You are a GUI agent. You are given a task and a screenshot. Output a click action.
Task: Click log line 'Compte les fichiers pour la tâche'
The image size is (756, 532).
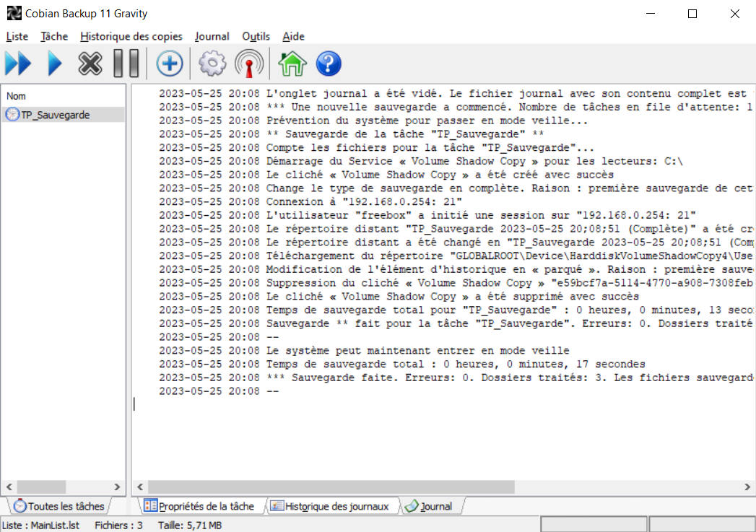(376, 147)
